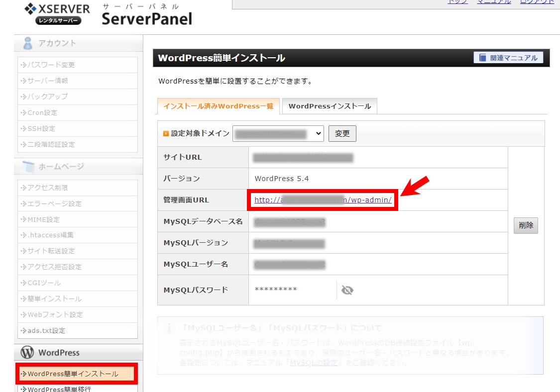This screenshot has height=392, width=560.
Task: Select SSH設定 in sidebar
Action: [x=41, y=128]
